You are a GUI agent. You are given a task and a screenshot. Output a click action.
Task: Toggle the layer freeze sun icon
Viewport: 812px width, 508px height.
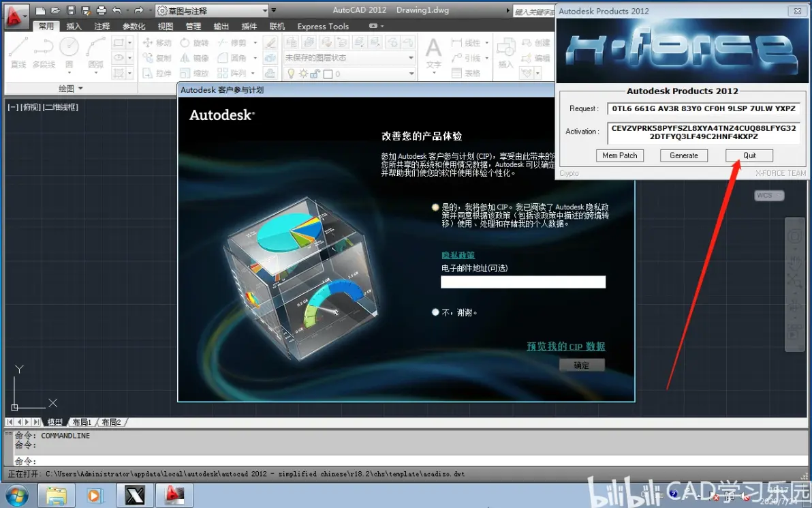pos(303,74)
